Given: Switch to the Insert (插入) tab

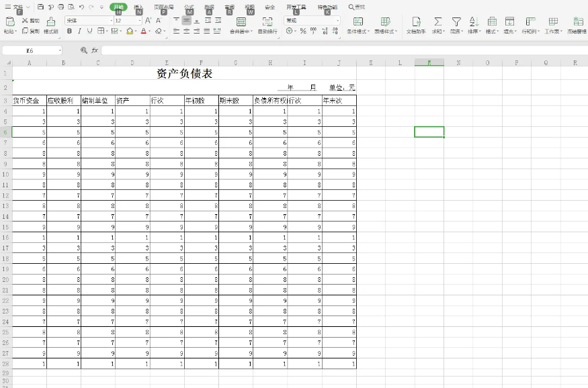Looking at the screenshot, I should (x=138, y=7).
